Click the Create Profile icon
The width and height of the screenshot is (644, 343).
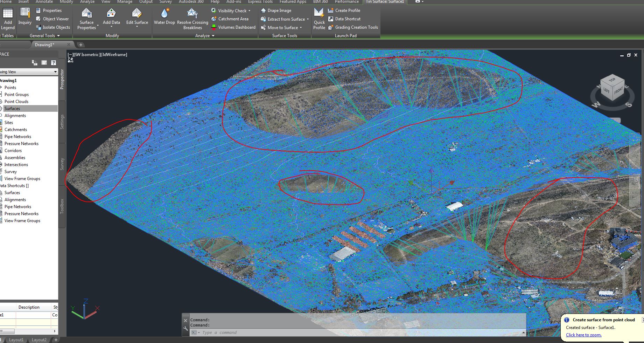click(330, 10)
